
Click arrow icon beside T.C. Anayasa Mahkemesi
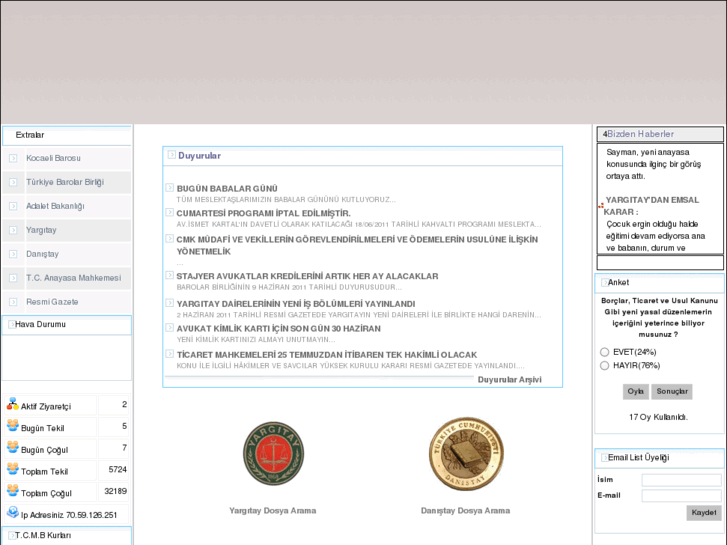pos(13,278)
